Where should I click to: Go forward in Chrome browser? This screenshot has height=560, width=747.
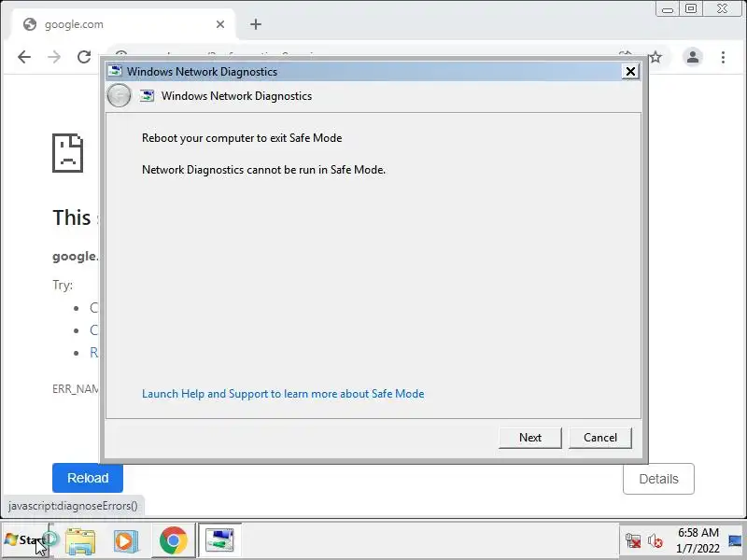54,57
